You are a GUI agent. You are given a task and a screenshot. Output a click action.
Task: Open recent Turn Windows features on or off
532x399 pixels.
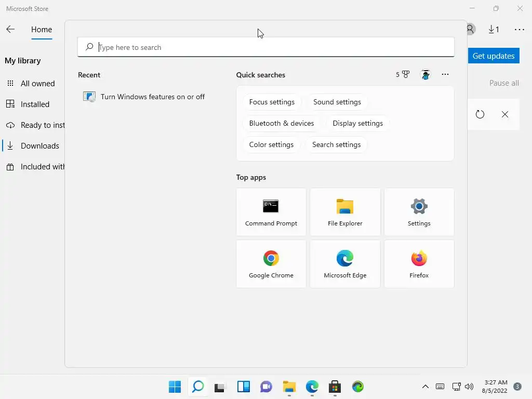(144, 97)
